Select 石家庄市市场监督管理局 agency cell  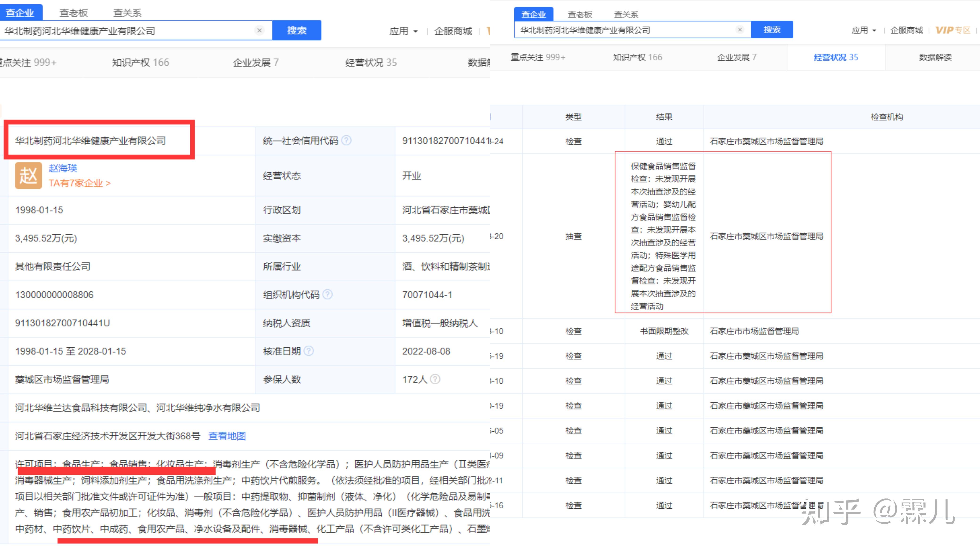click(754, 331)
